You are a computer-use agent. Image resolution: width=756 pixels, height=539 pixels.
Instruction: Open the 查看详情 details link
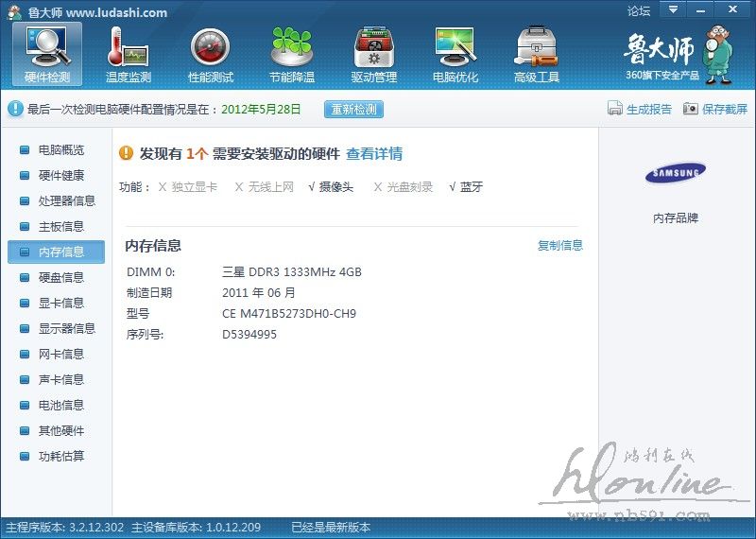374,154
